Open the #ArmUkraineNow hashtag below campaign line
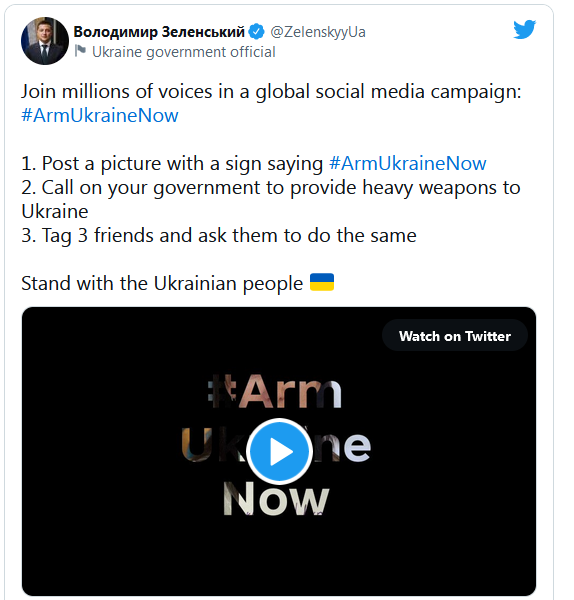This screenshot has width=574, height=600. tap(99, 115)
